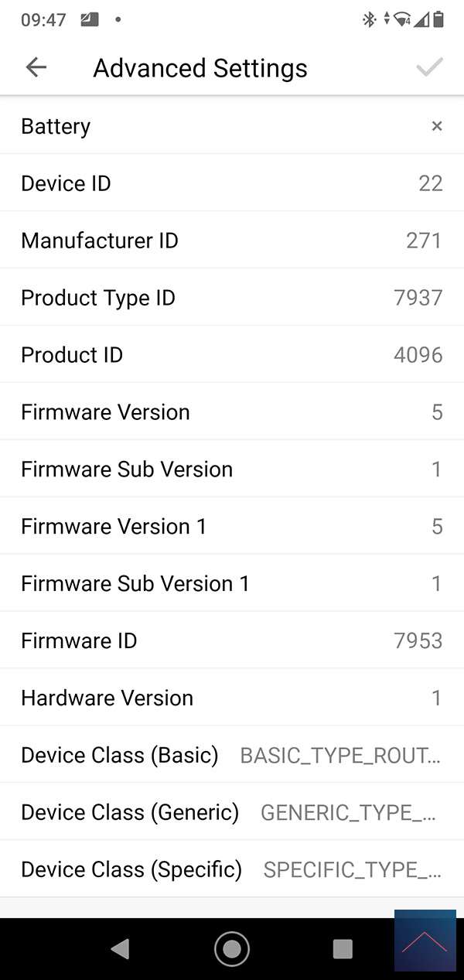
Task: Tap the Hardware Version row
Action: (232, 698)
